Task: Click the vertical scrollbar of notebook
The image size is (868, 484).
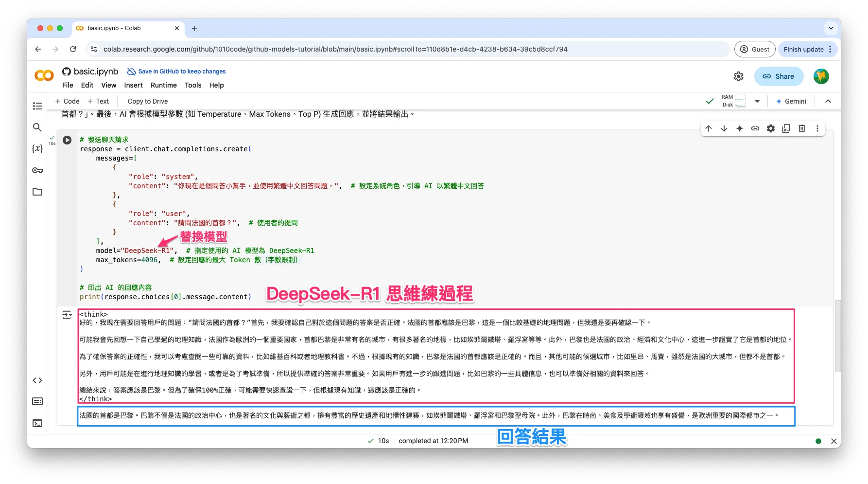Action: tap(837, 336)
